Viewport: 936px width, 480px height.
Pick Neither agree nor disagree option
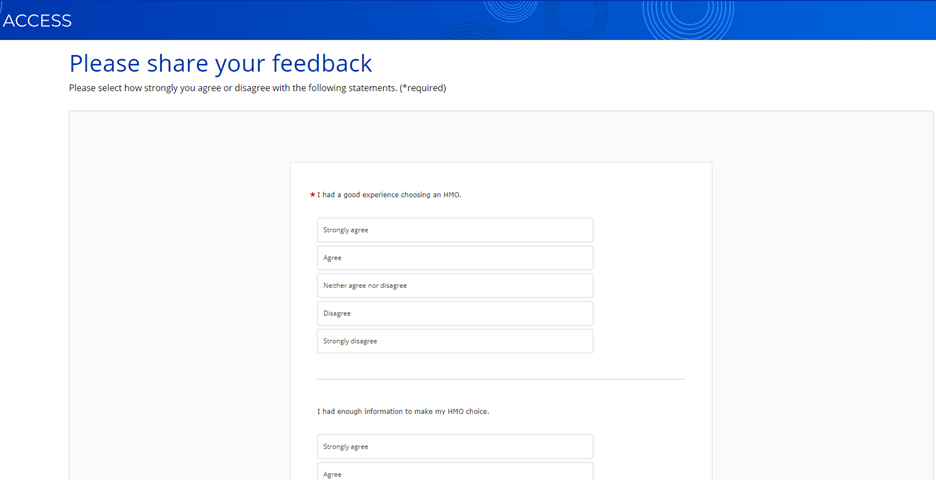pos(455,285)
